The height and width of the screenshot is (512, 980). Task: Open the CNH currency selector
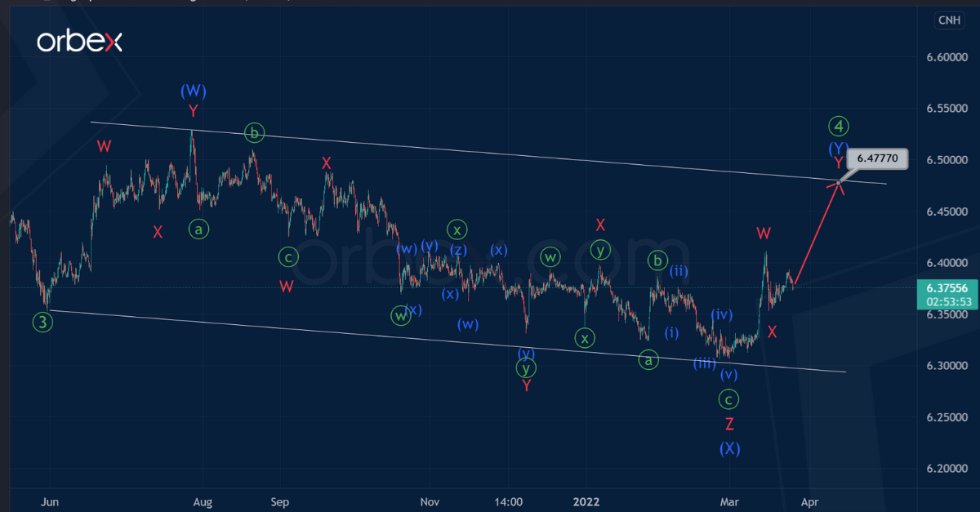[947, 20]
